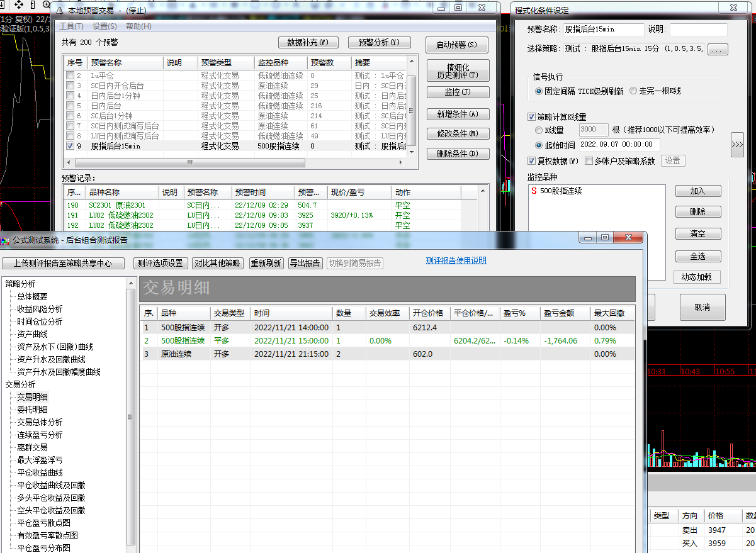Open the 测评报告使用说明 link
Viewport: 756px width, 553px height.
(456, 260)
